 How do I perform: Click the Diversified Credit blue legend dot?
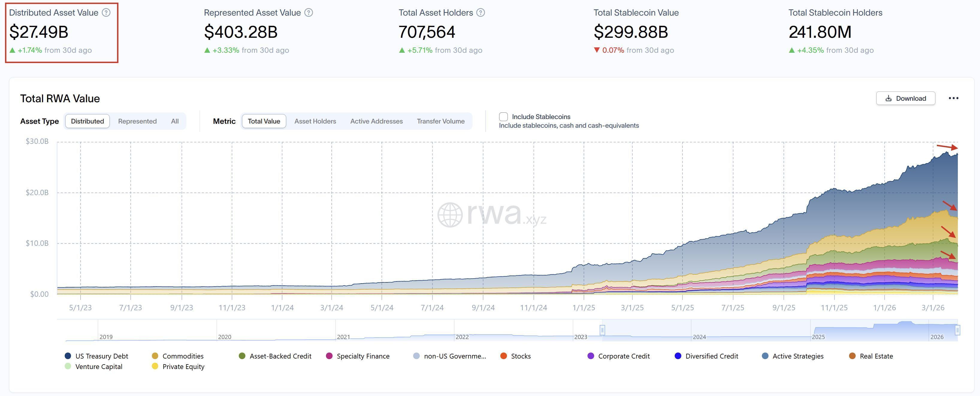[678, 356]
